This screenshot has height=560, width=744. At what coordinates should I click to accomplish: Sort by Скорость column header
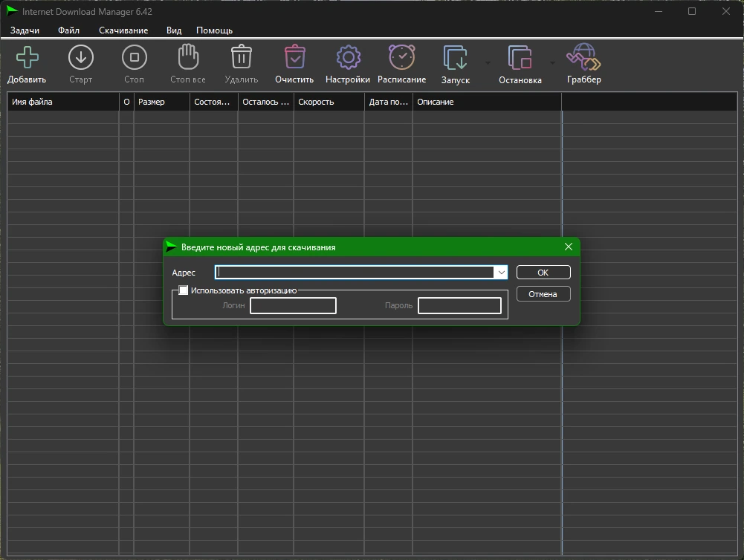tap(329, 102)
